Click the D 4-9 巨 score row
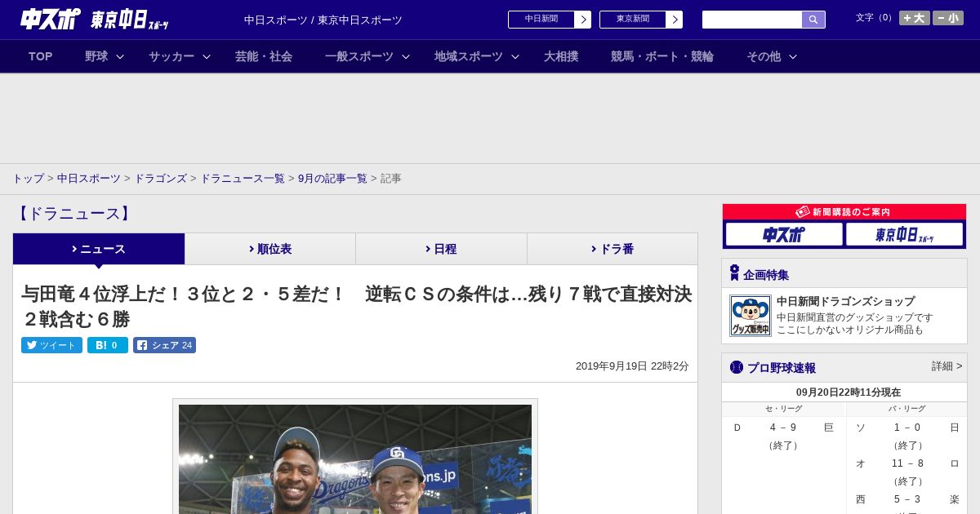The image size is (980, 514). tap(783, 428)
